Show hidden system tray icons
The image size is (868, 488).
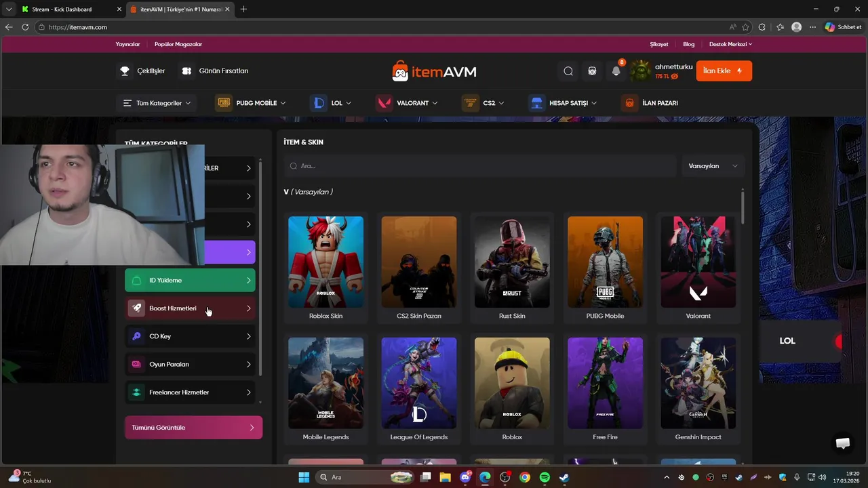666,477
